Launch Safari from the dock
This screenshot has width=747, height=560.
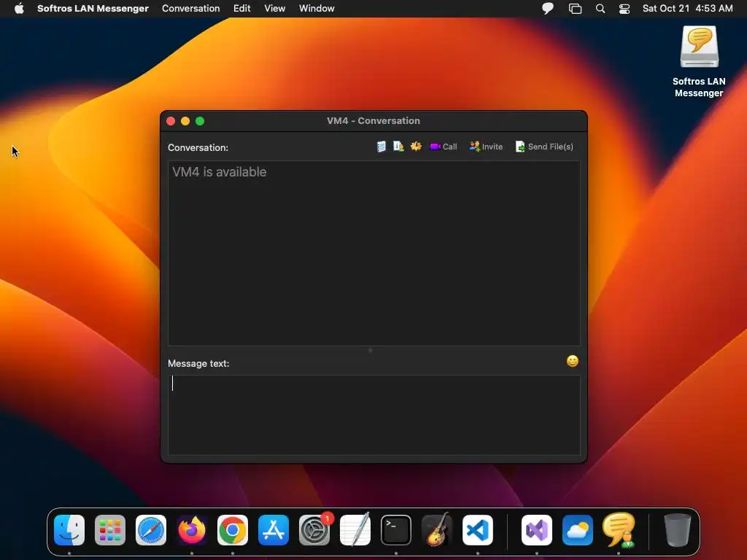(151, 530)
